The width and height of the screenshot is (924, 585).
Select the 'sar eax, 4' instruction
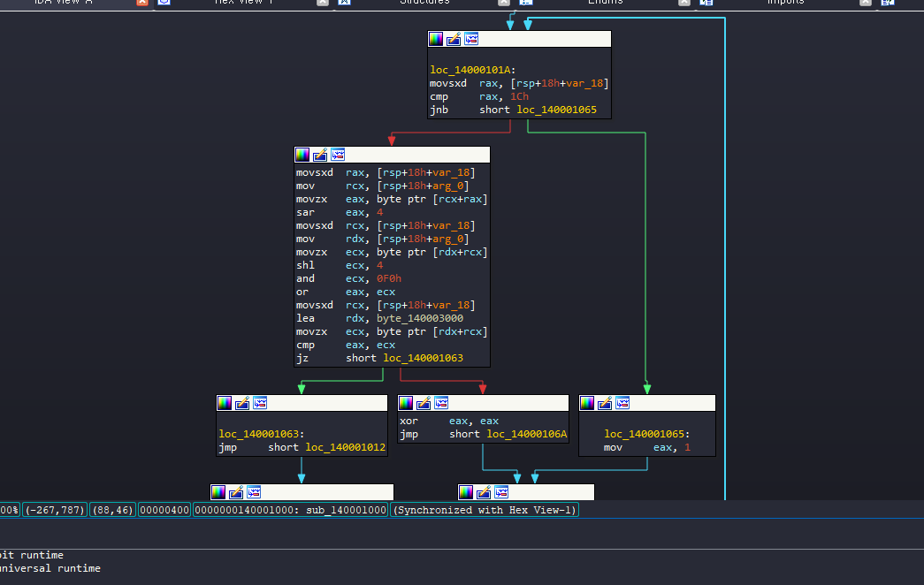(340, 212)
